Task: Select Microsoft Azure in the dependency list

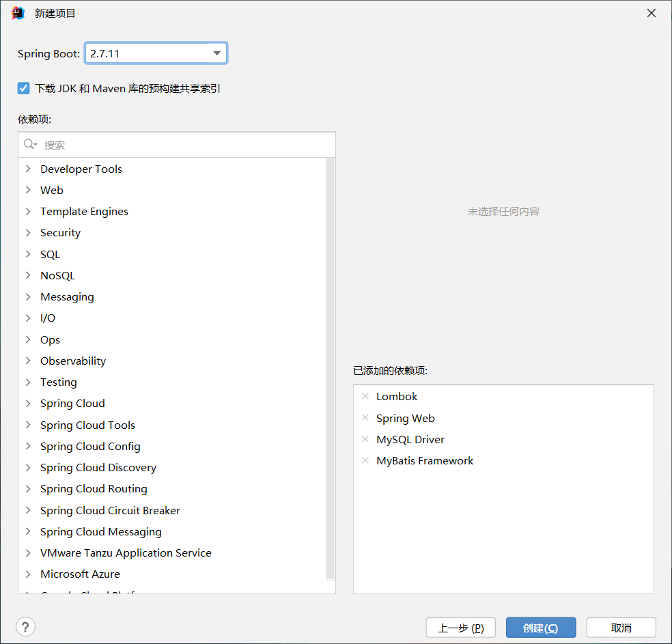Action: click(x=80, y=574)
